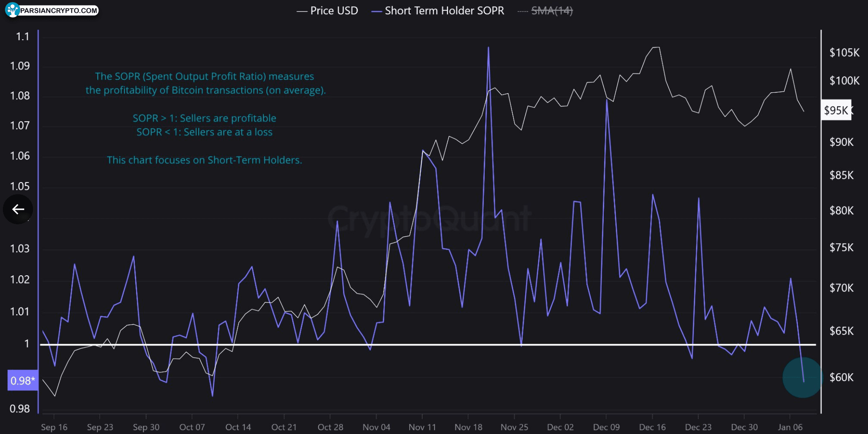The height and width of the screenshot is (434, 868).
Task: Click the latest SOPR data point below 1
Action: (x=804, y=381)
